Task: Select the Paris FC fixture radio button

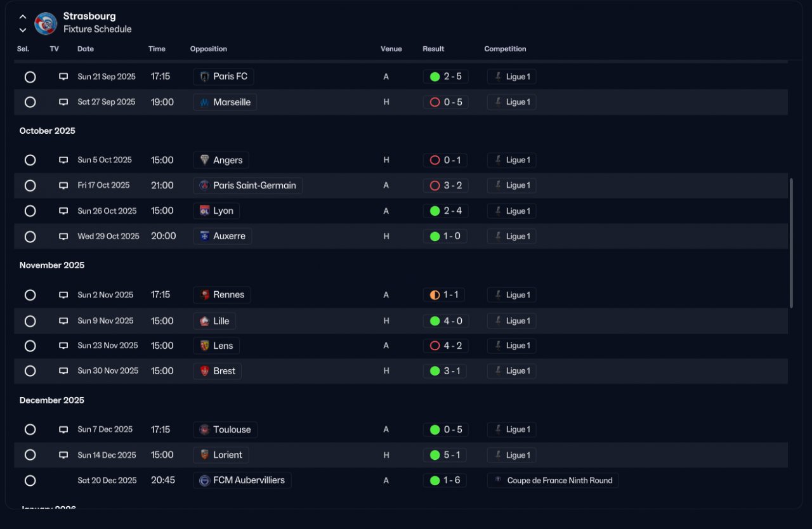Action: point(30,77)
